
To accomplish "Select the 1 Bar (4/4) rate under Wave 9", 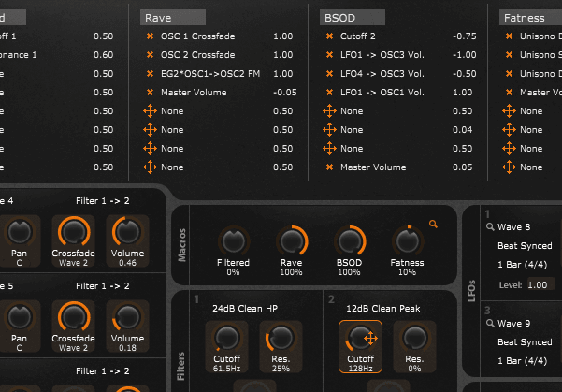I will tap(525, 360).
